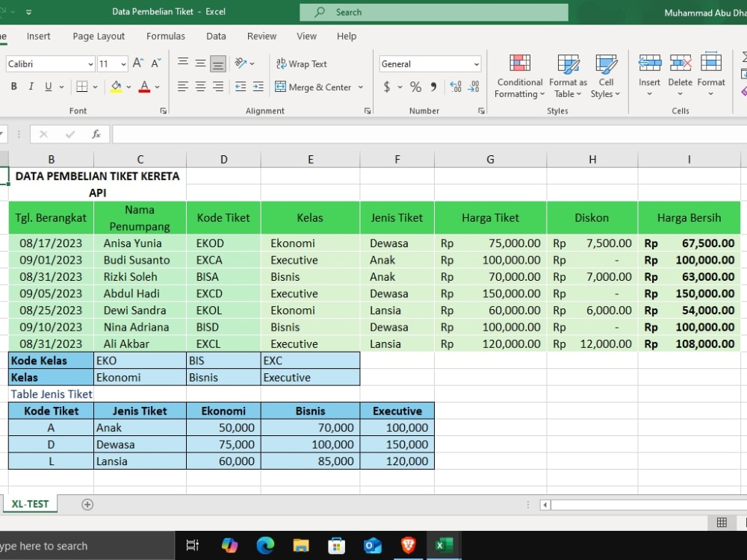Click formula bar Enter checkmark
This screenshot has width=747, height=560.
coord(70,134)
